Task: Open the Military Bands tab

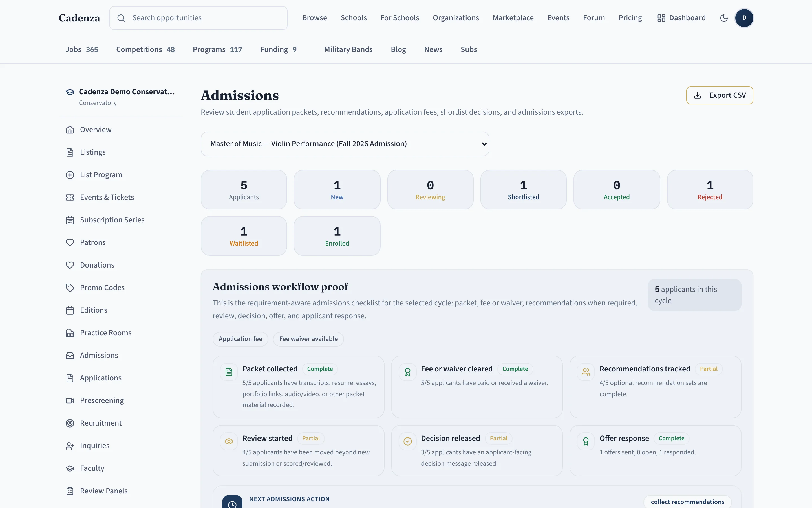Action: click(348, 49)
